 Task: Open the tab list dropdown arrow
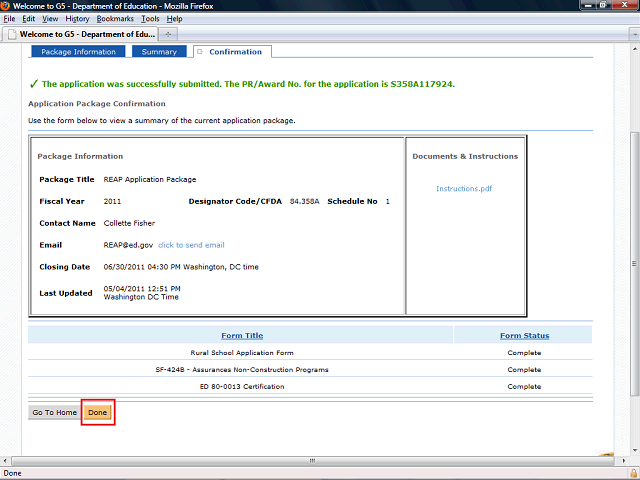coord(634,35)
